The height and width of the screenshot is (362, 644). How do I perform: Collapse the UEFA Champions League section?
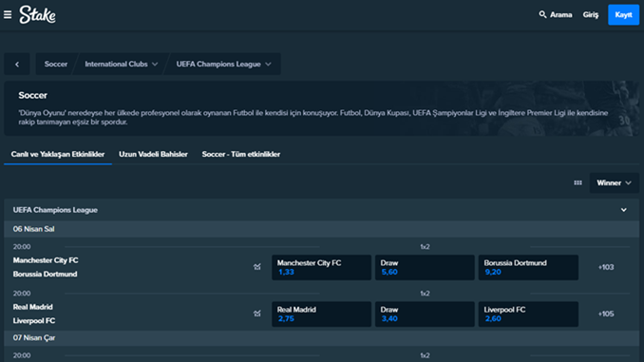click(x=624, y=210)
